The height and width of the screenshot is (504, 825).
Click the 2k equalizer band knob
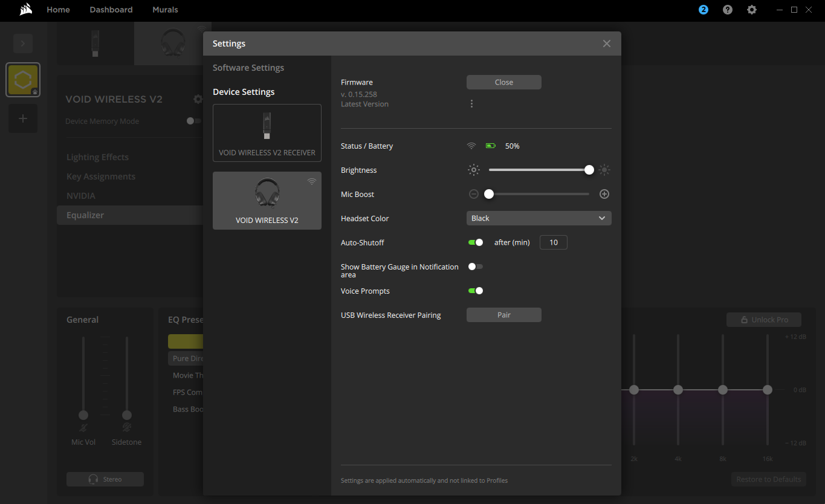[633, 390]
